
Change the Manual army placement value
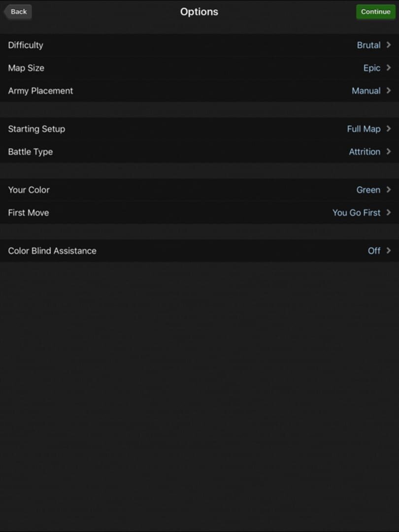click(x=366, y=91)
